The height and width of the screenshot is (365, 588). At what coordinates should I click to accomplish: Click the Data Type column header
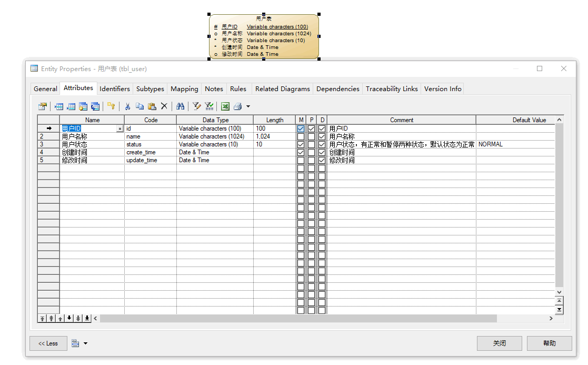[x=215, y=120]
